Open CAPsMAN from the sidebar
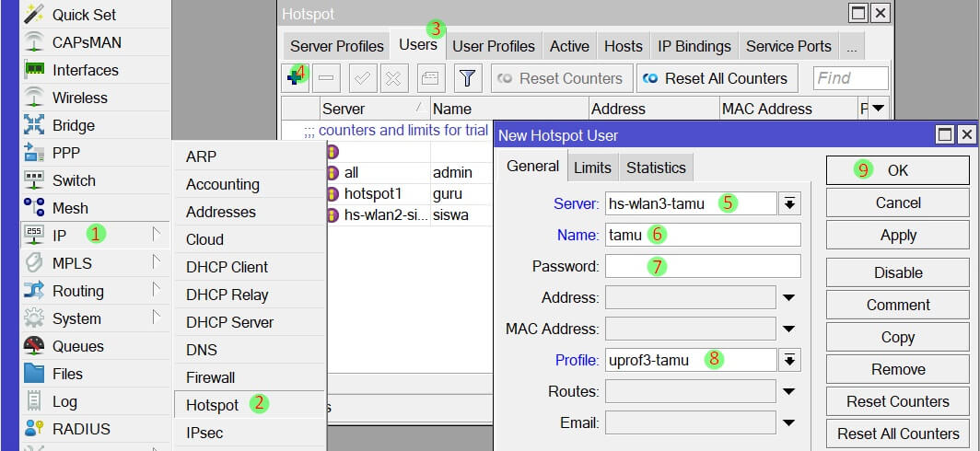 click(x=86, y=42)
